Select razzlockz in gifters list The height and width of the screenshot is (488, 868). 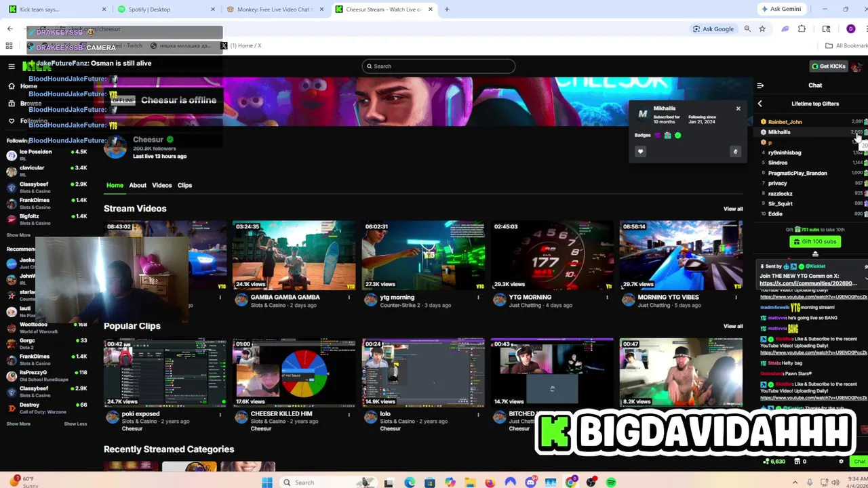(780, 194)
